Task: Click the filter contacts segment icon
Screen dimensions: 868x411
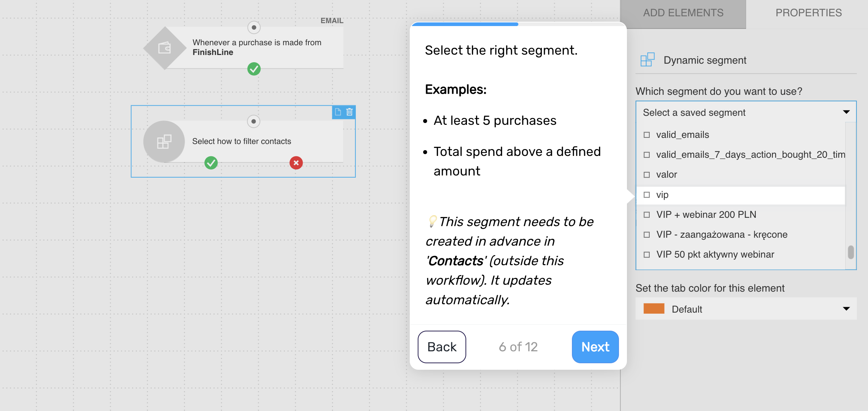Action: (164, 141)
